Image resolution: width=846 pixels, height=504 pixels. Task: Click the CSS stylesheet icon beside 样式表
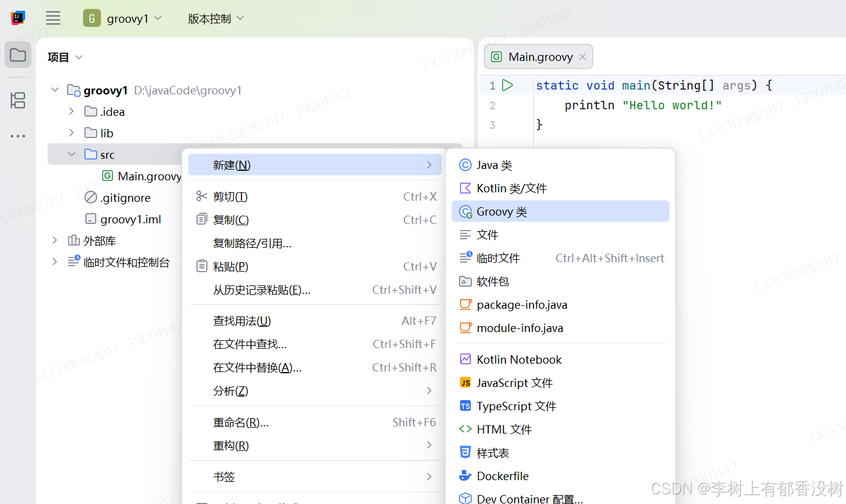pos(465,453)
